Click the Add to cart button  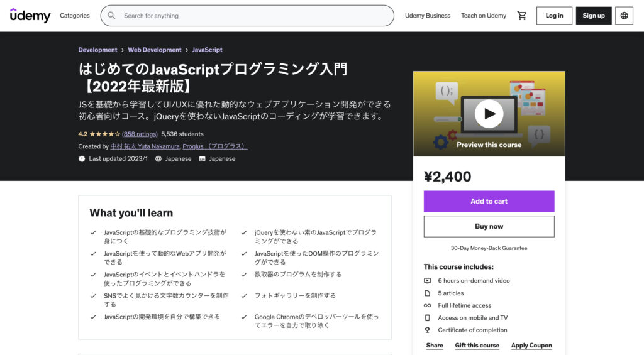(x=489, y=201)
